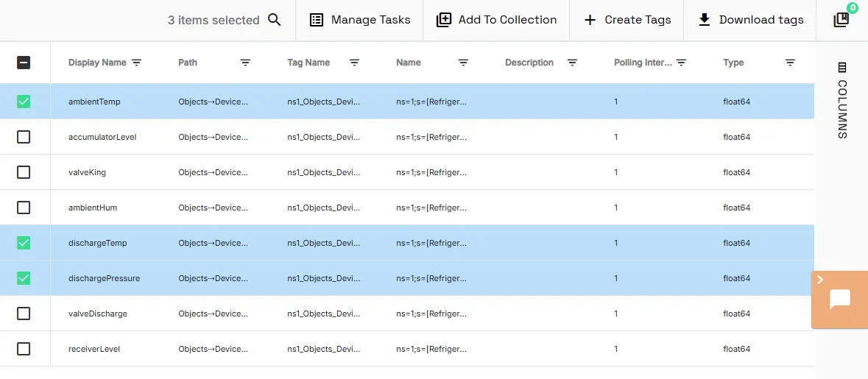Click the valveKing display name cell
The width and height of the screenshot is (868, 379).
(87, 172)
